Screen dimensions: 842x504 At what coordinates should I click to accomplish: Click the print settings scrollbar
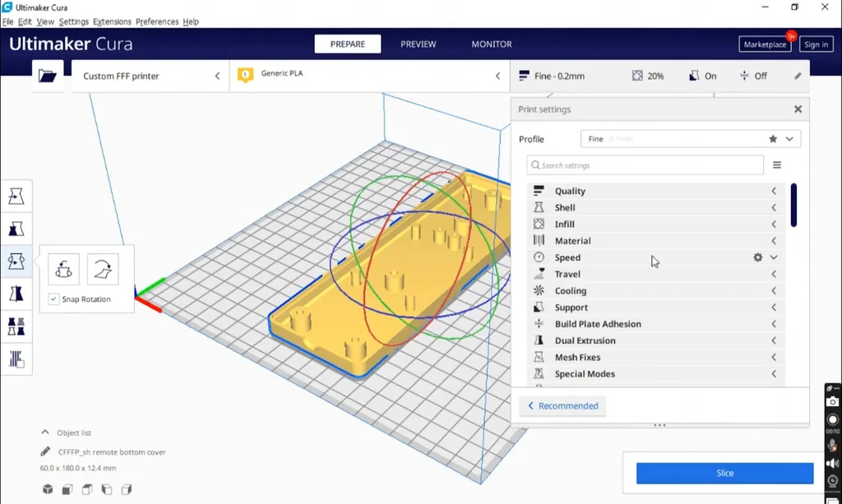(793, 205)
